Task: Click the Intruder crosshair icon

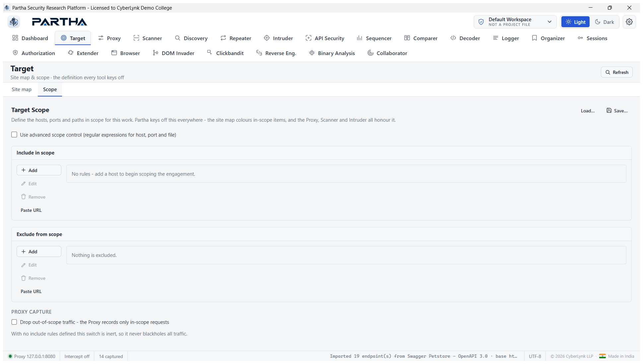Action: (x=267, y=38)
